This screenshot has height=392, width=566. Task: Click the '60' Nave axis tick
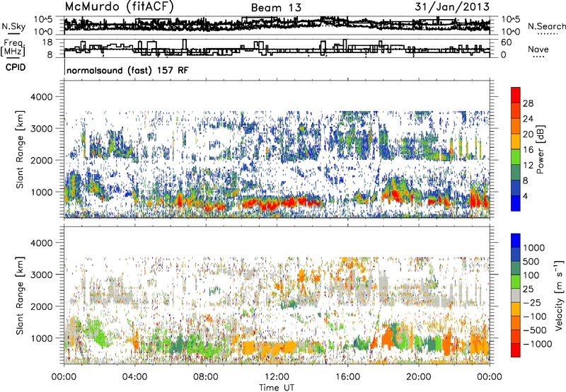coord(507,42)
